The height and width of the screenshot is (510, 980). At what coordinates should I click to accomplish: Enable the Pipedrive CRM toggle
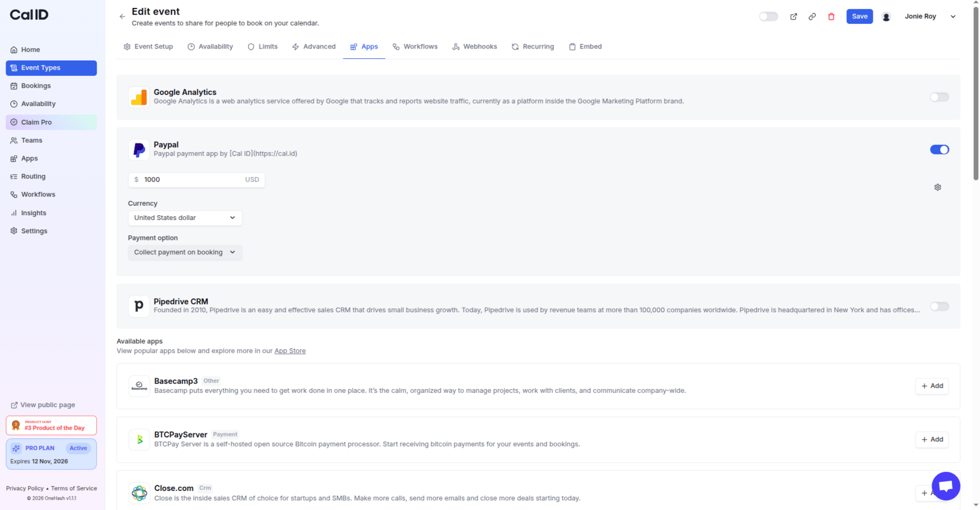[940, 306]
